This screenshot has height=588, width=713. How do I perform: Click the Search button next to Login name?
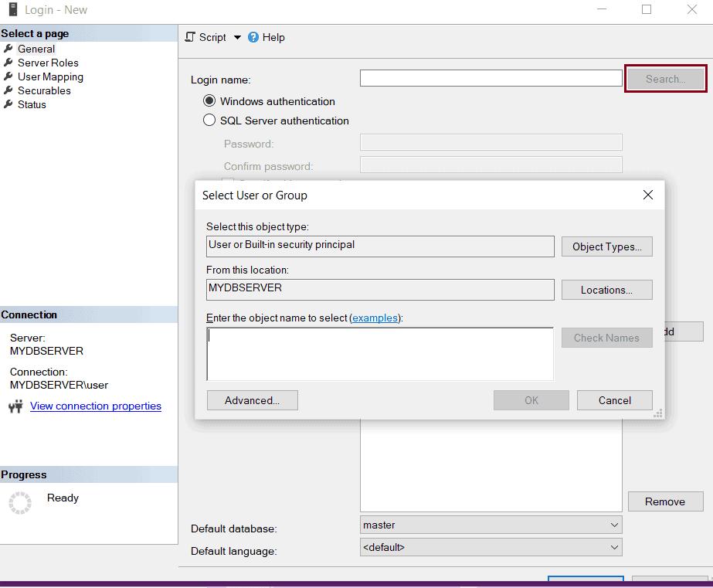[665, 78]
